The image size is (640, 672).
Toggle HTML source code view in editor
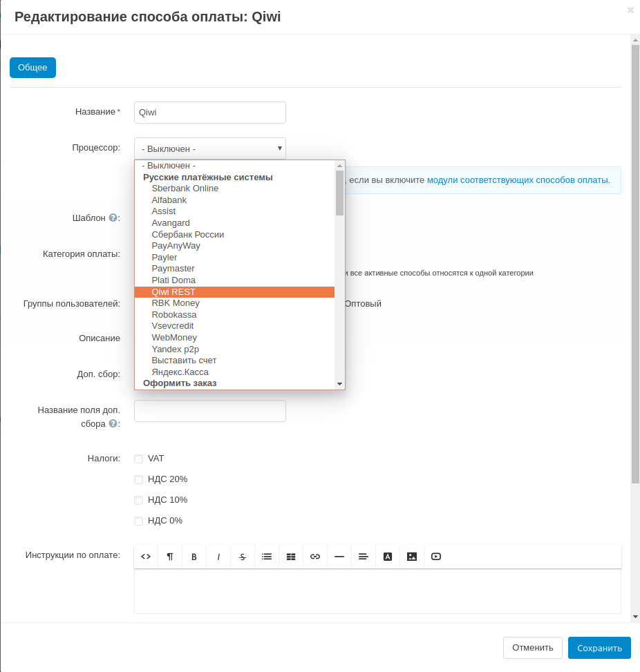(x=146, y=557)
